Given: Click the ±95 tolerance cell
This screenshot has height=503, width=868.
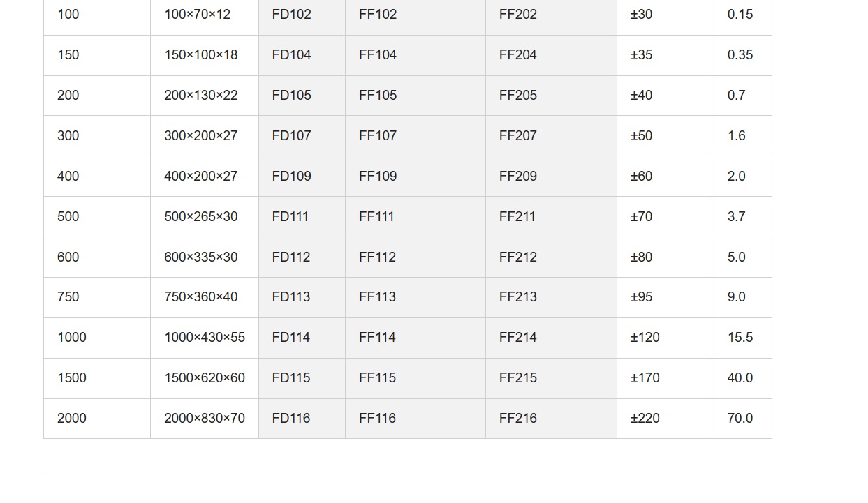Looking at the screenshot, I should pos(665,297).
